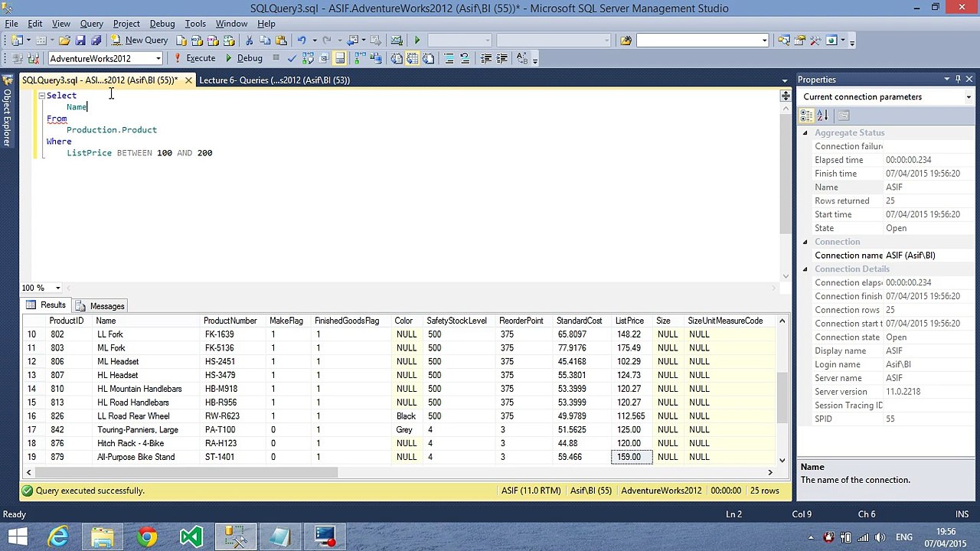Toggle Include Actual Execution Plan

tap(361, 58)
